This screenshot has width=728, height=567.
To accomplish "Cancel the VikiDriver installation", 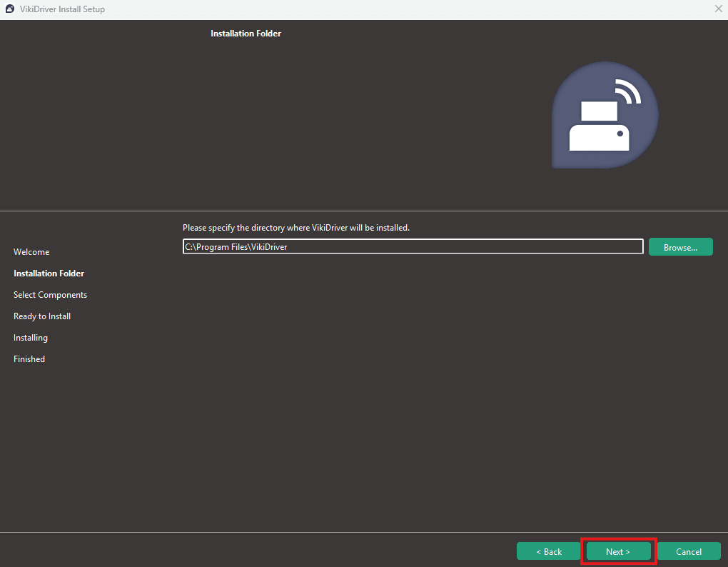I will coord(689,551).
